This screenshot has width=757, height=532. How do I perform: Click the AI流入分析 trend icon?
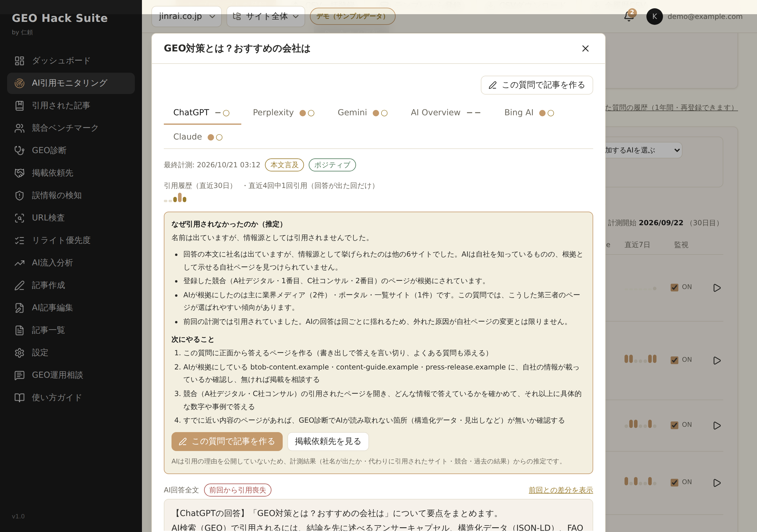pos(20,263)
